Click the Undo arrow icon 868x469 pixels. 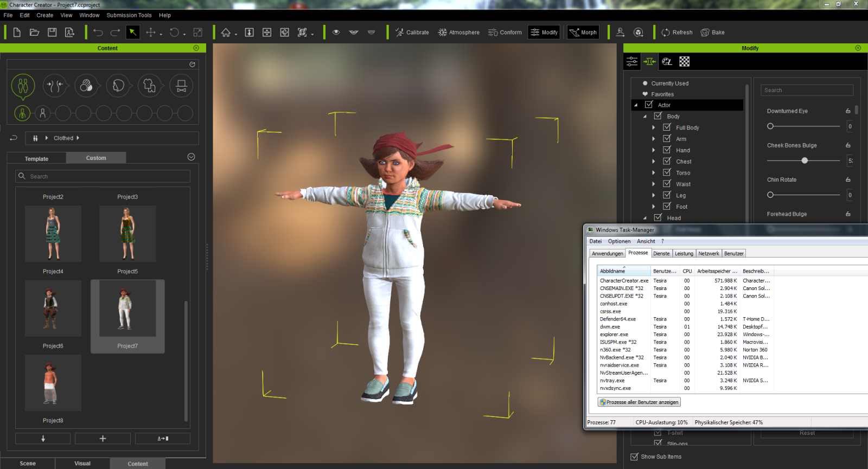point(98,33)
